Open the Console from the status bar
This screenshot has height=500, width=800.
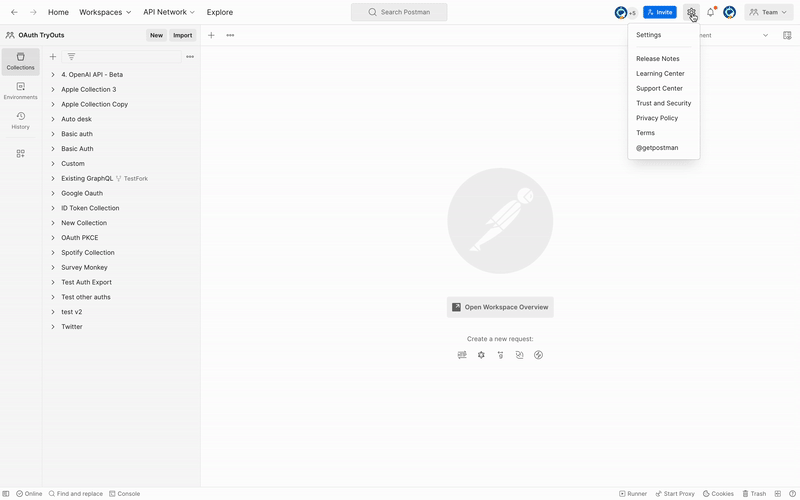pyautogui.click(x=124, y=494)
